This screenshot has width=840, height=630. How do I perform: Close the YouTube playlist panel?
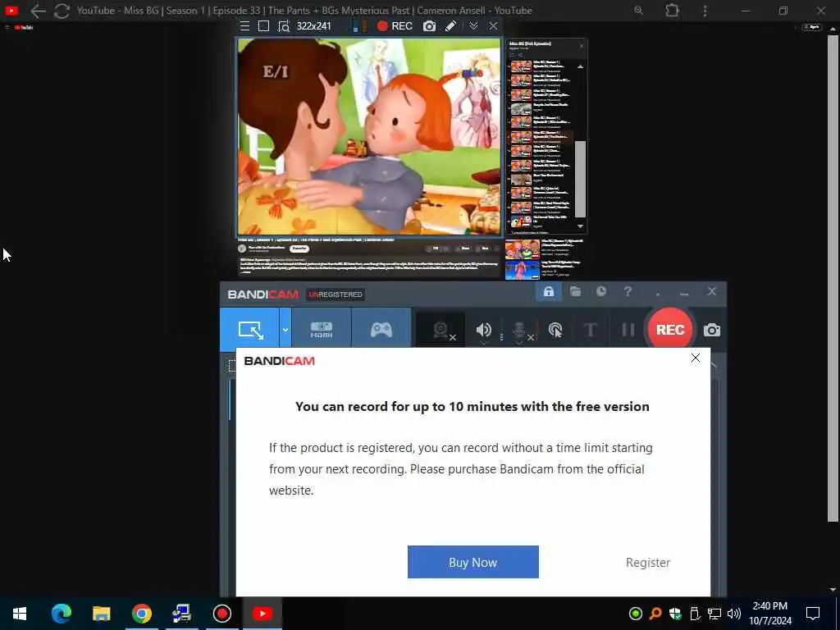coord(582,46)
